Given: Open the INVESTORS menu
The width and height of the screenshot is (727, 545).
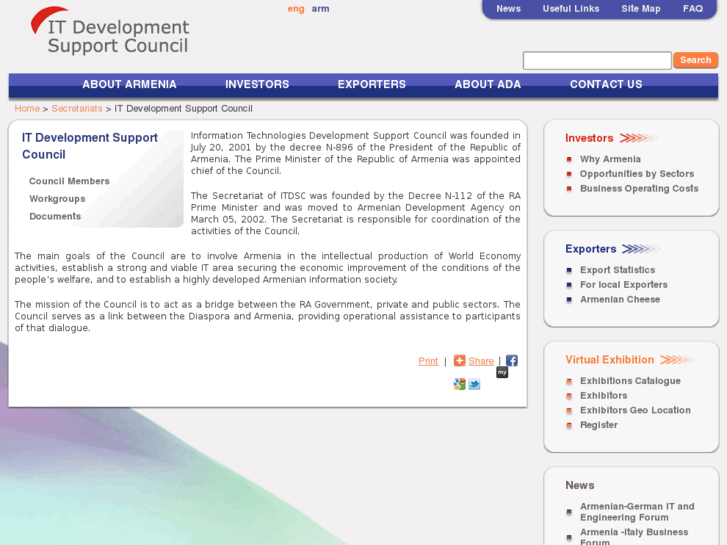Looking at the screenshot, I should pos(257,84).
